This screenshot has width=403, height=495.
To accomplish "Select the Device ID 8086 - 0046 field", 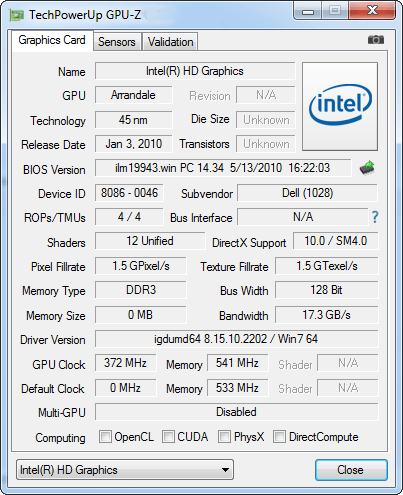I will coord(129,193).
